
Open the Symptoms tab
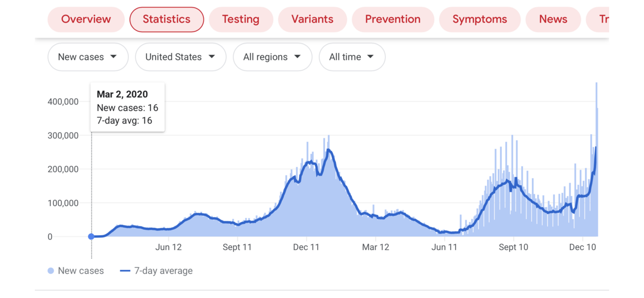pos(480,19)
